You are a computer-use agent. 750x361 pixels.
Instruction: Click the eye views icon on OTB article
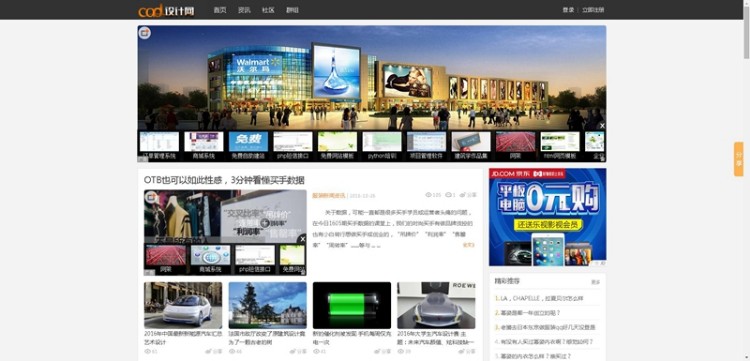coord(428,195)
